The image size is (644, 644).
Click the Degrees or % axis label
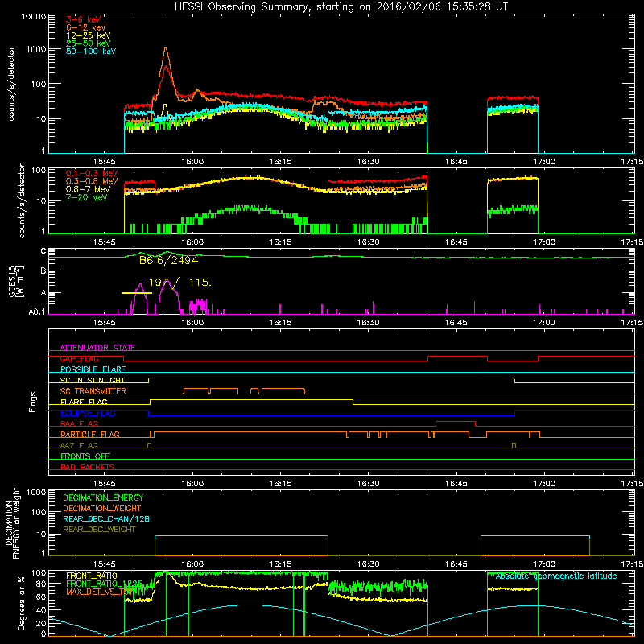pyautogui.click(x=21, y=603)
